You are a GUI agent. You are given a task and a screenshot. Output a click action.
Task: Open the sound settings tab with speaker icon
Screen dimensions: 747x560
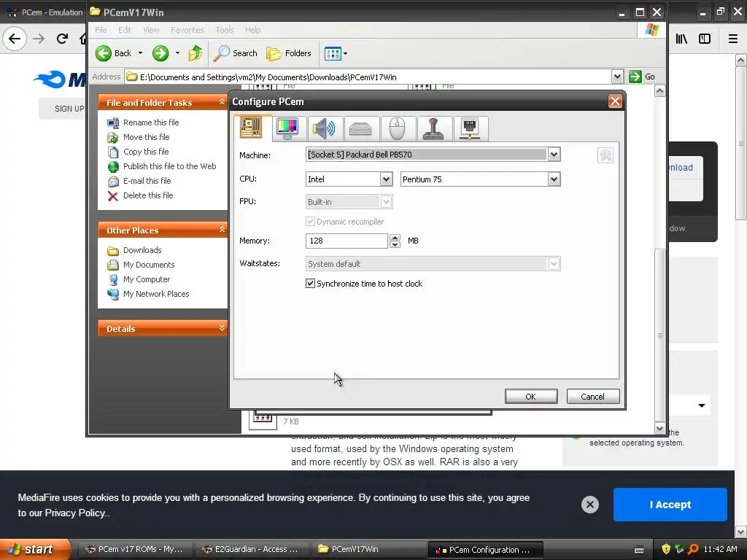(x=323, y=128)
